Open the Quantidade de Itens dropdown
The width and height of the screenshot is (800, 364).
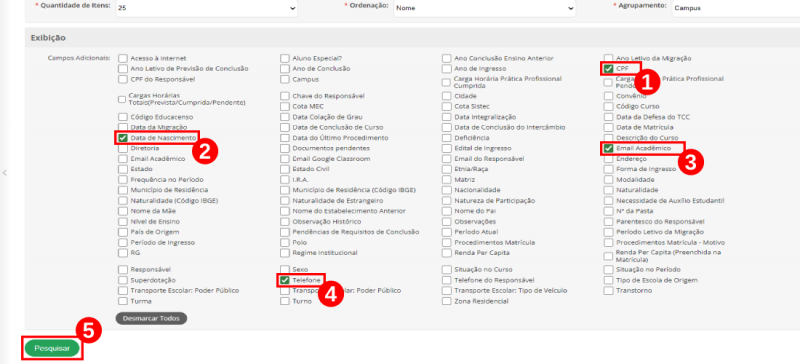click(x=206, y=8)
